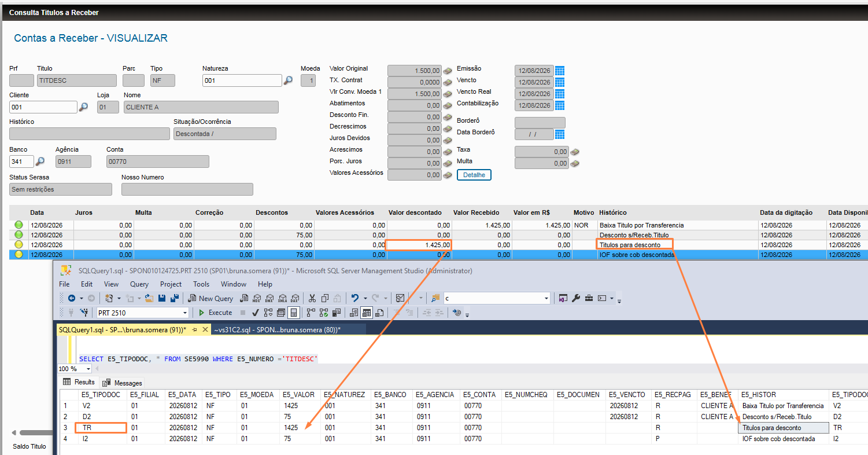Click the Parse checkmark icon
The height and width of the screenshot is (455, 868).
(x=255, y=313)
